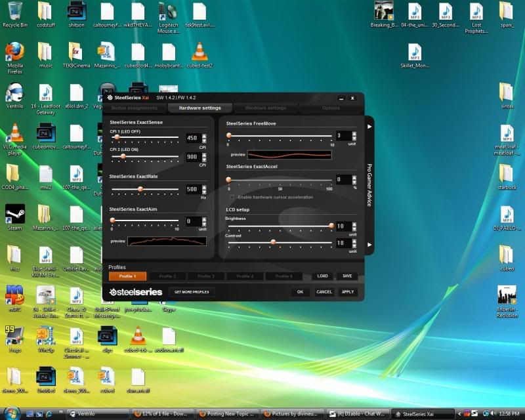
Task: Open the Logitech Mouse desktop shortcut
Action: (169, 18)
